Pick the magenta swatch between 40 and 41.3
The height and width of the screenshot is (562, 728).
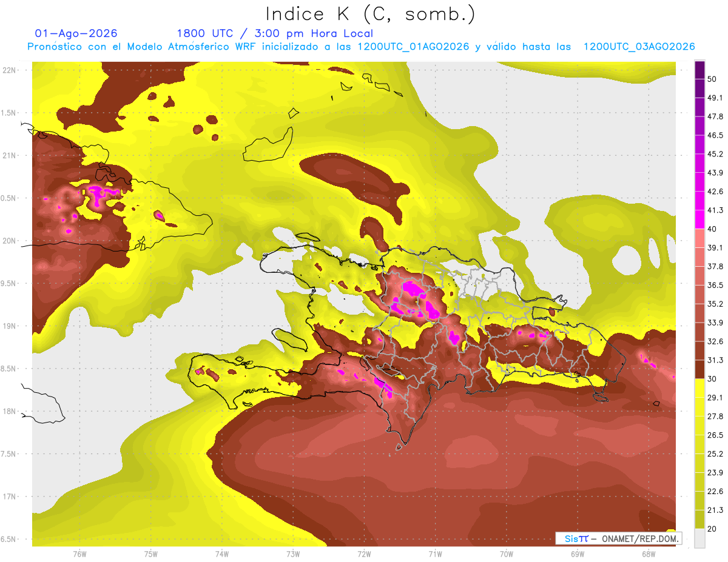(699, 219)
